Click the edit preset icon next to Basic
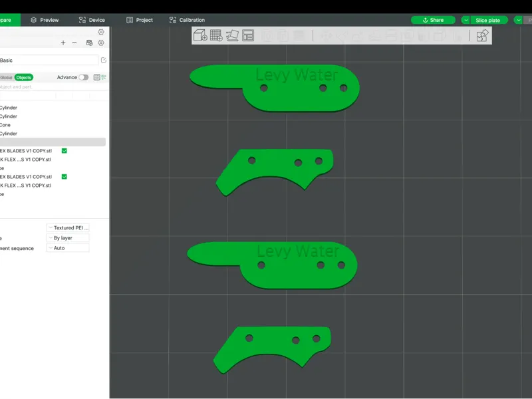This screenshot has height=399, width=532. point(104,60)
